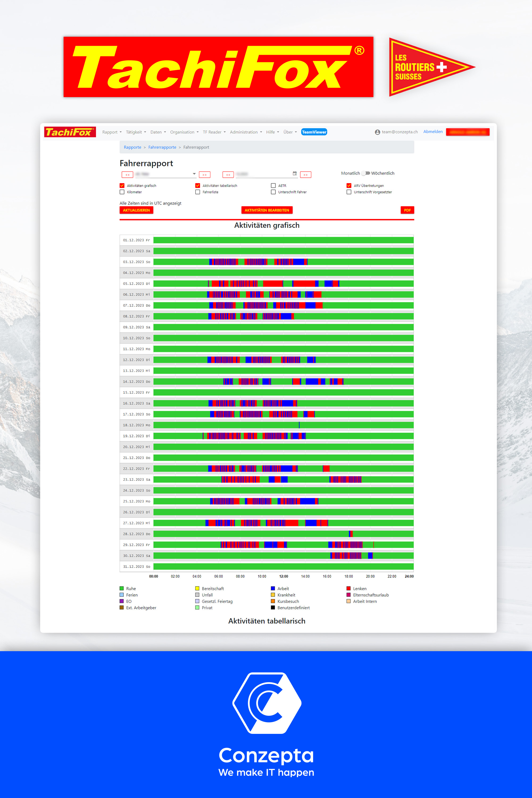The height and width of the screenshot is (798, 532).
Task: Click the green Ruhe legend swatch
Action: [x=122, y=588]
